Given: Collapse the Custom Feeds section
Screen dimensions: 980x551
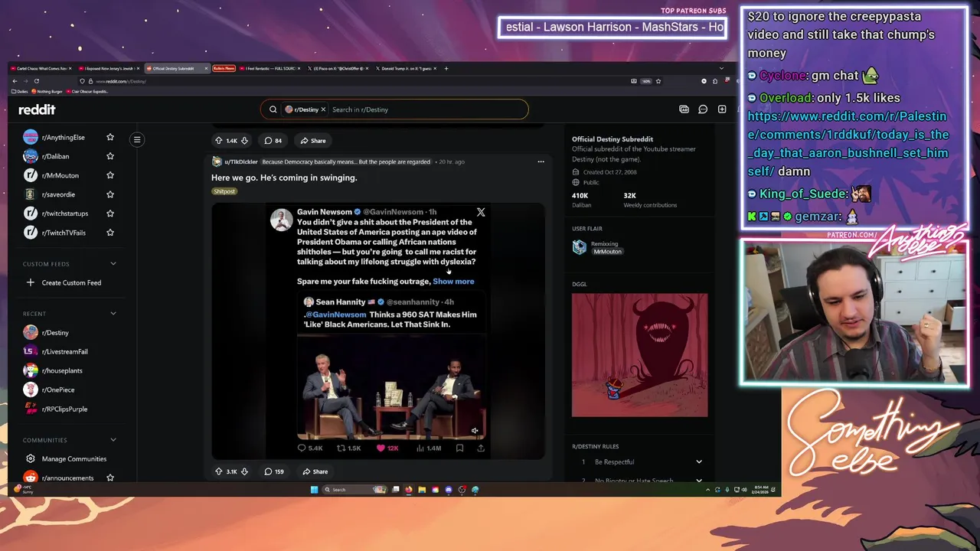Looking at the screenshot, I should pos(113,264).
